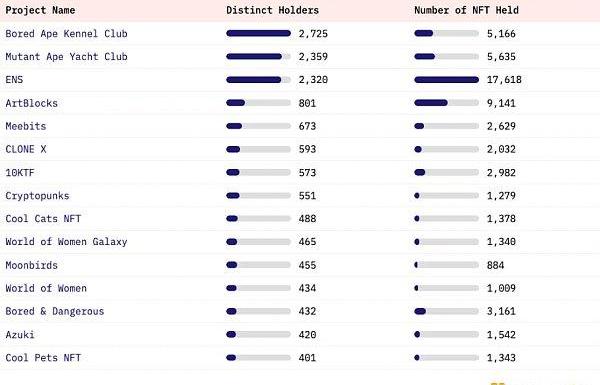Open the Cool Pets NFT project
The width and height of the screenshot is (600, 385).
pyautogui.click(x=43, y=357)
